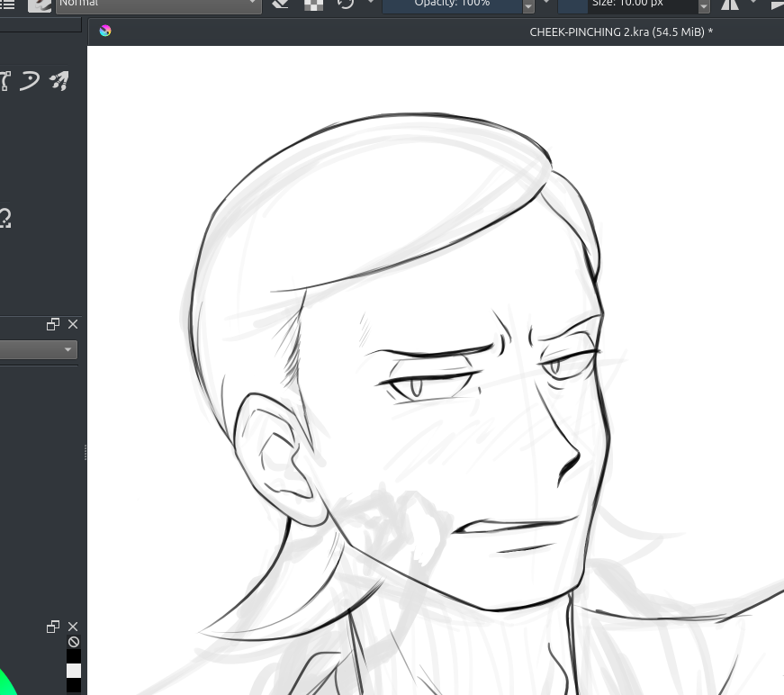
Task: Toggle eraser mode in the toolbar
Action: (281, 4)
